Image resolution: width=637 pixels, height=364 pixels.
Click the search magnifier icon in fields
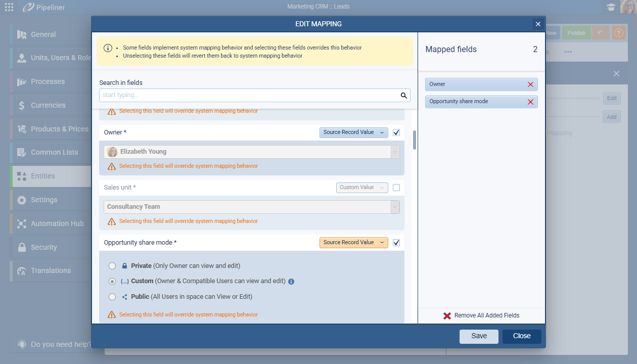pyautogui.click(x=403, y=95)
